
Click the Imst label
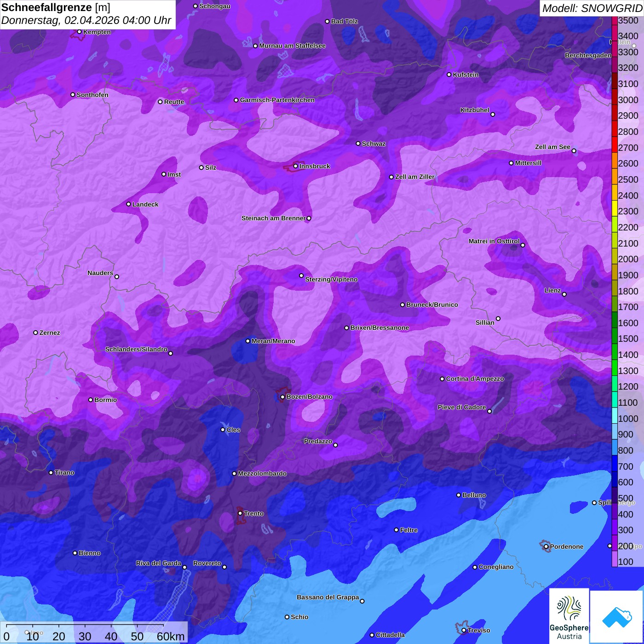174,174
